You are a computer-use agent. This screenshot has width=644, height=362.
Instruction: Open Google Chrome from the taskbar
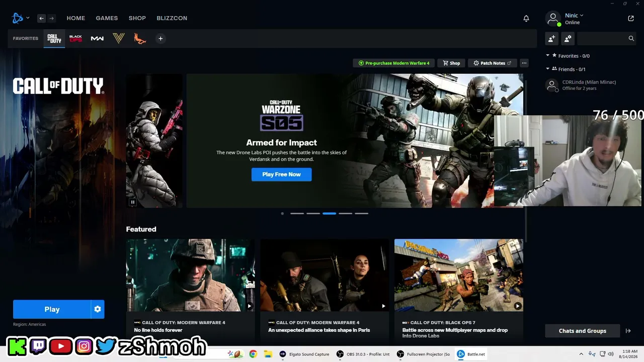coord(253,354)
